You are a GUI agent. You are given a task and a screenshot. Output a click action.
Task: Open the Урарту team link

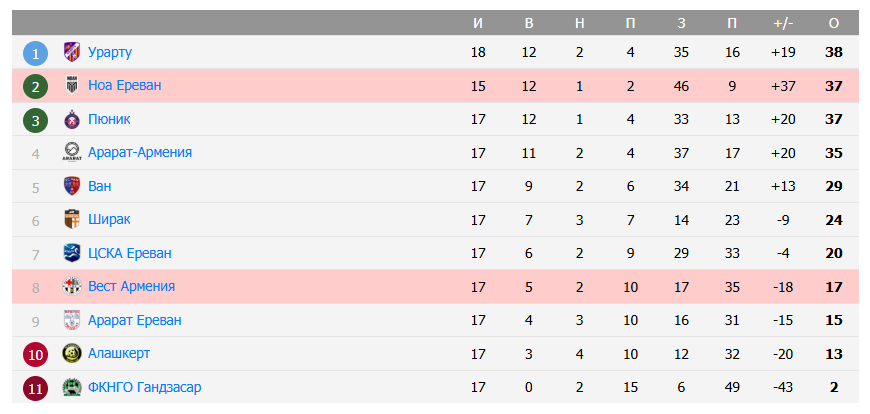[110, 52]
